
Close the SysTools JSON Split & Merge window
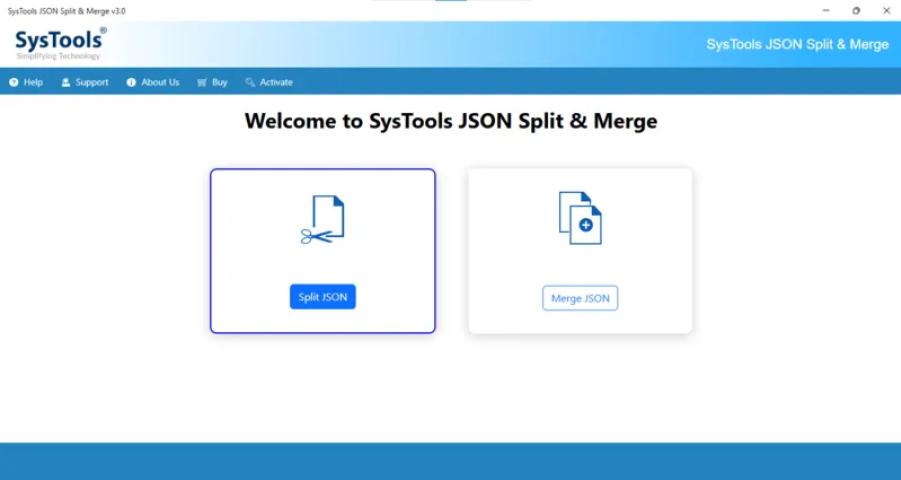[886, 10]
